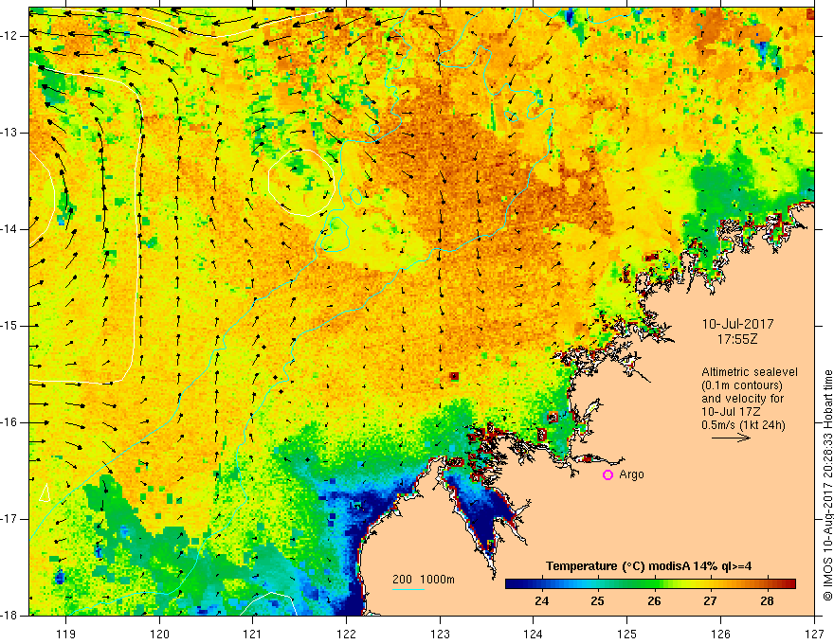Click longitude axis label '123'

tap(440, 634)
